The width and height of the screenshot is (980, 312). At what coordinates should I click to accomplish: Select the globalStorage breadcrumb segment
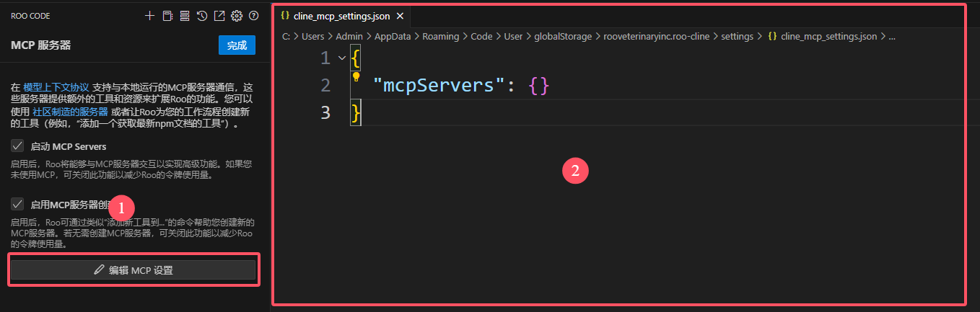coord(562,36)
